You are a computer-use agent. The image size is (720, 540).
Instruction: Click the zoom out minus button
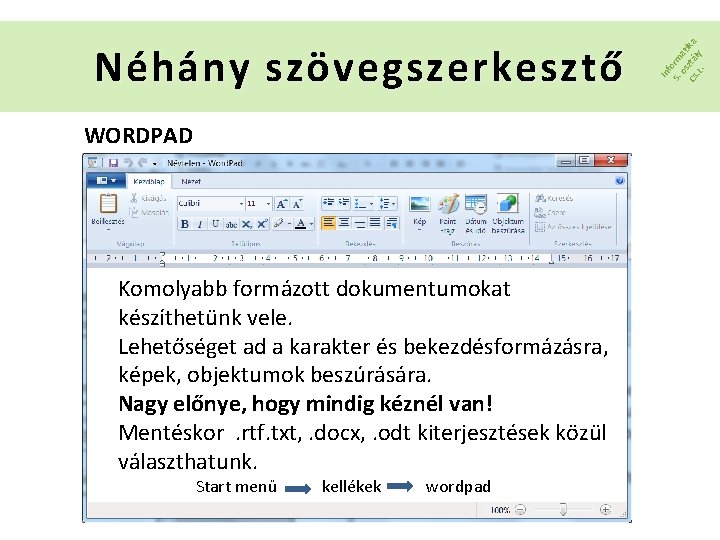pos(520,509)
